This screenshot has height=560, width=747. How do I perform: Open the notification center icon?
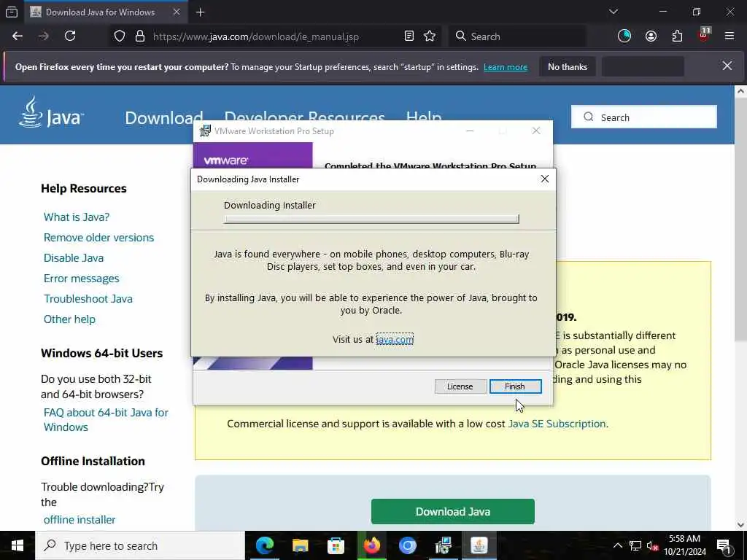click(724, 545)
